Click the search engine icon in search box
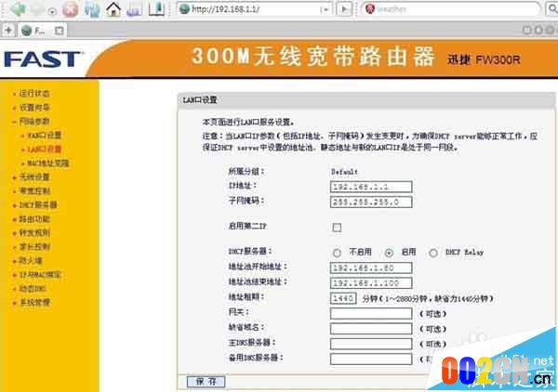The height and width of the screenshot is (392, 558). pos(370,9)
